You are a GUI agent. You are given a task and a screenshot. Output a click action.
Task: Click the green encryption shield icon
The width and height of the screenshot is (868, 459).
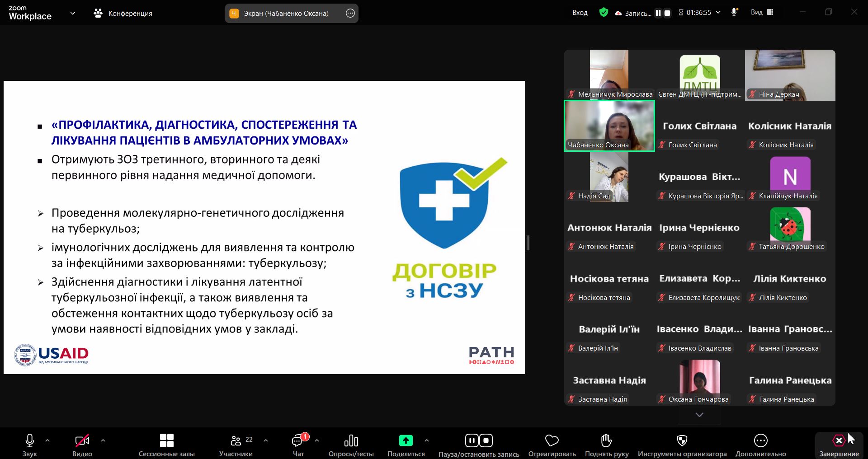click(604, 13)
